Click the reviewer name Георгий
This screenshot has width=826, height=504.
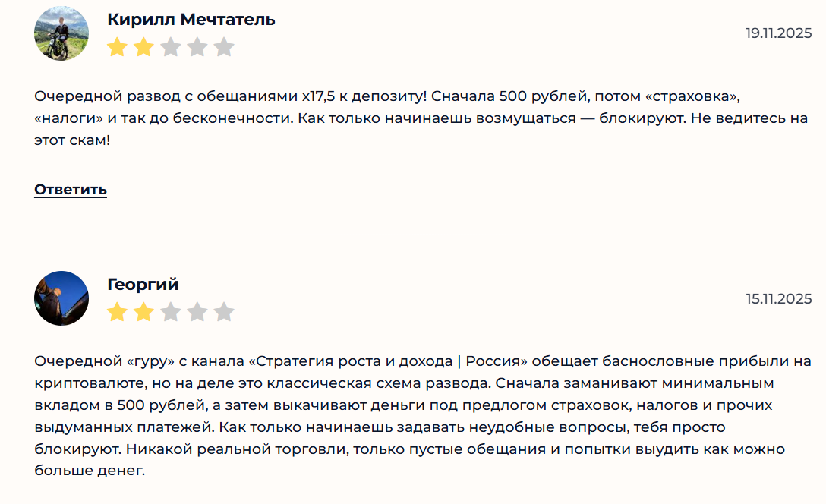tap(143, 285)
